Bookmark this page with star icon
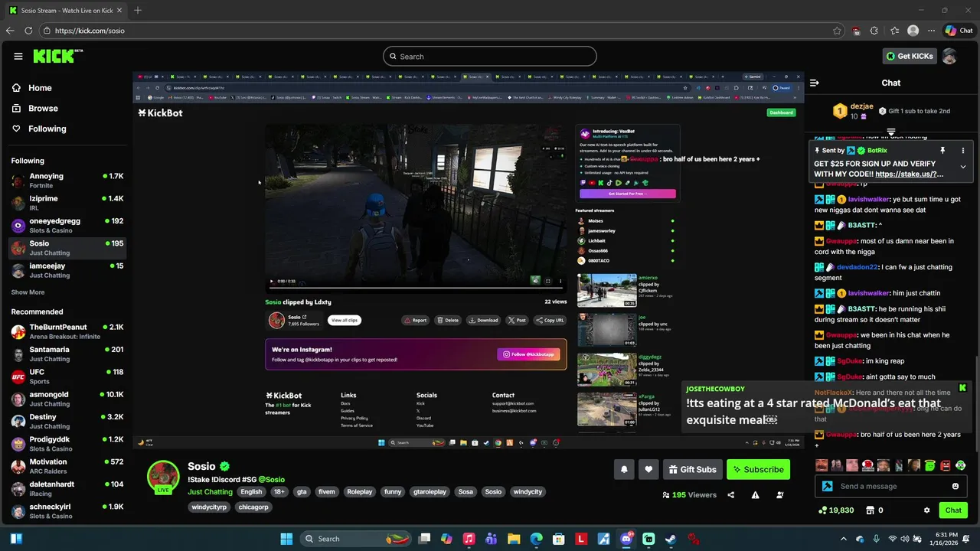The height and width of the screenshot is (551, 980). click(837, 31)
